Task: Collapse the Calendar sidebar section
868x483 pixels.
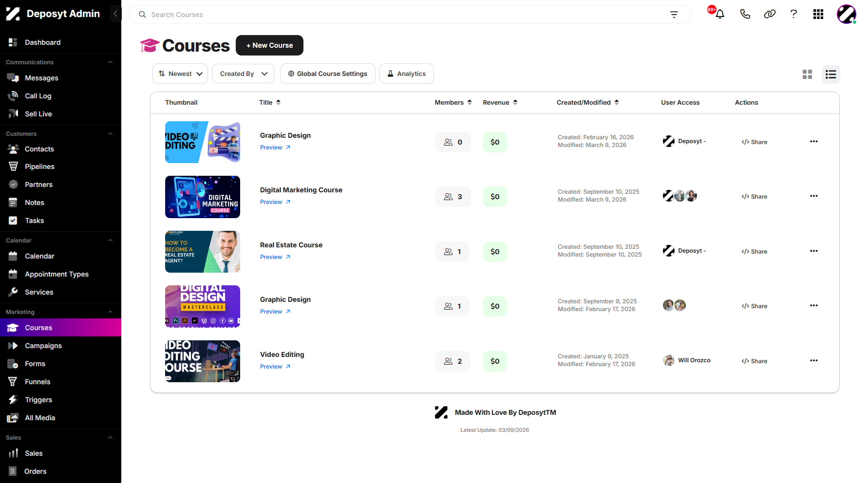Action: [x=111, y=241]
